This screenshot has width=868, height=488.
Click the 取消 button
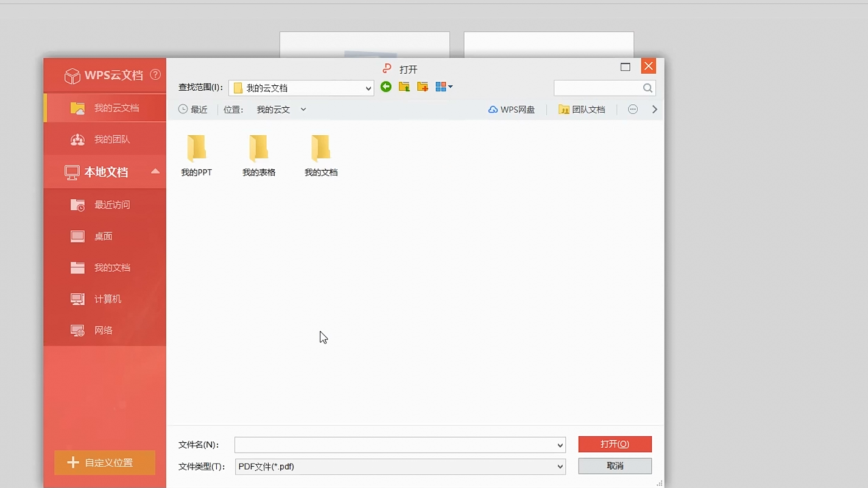coord(615,465)
